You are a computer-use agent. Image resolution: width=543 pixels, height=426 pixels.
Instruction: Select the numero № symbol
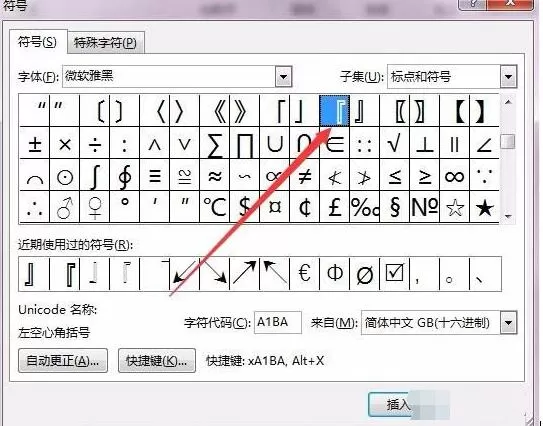tap(425, 207)
